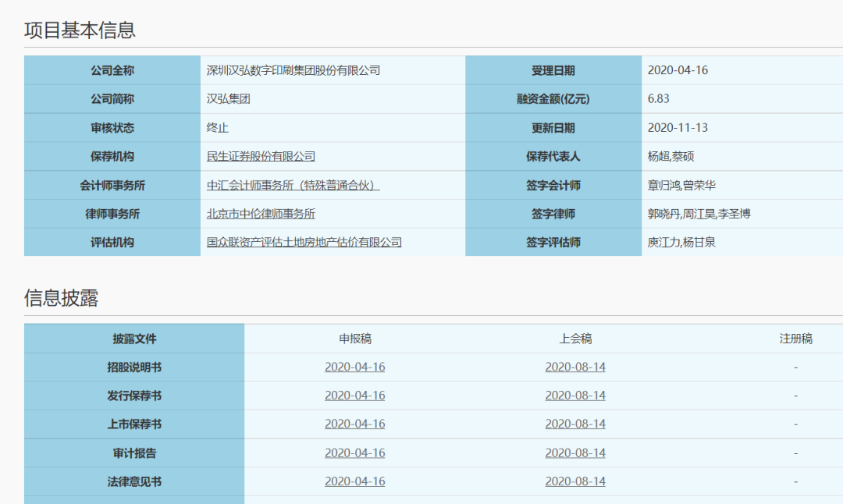This screenshot has width=843, height=504.
Task: Select signing accountants 章归鸿,曾荣华
Action: click(681, 186)
